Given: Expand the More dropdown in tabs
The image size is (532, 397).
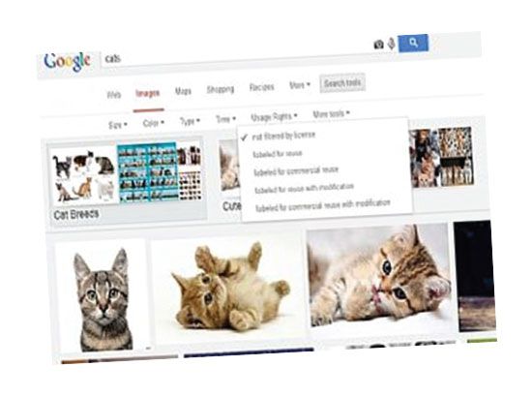Looking at the screenshot, I should 300,85.
